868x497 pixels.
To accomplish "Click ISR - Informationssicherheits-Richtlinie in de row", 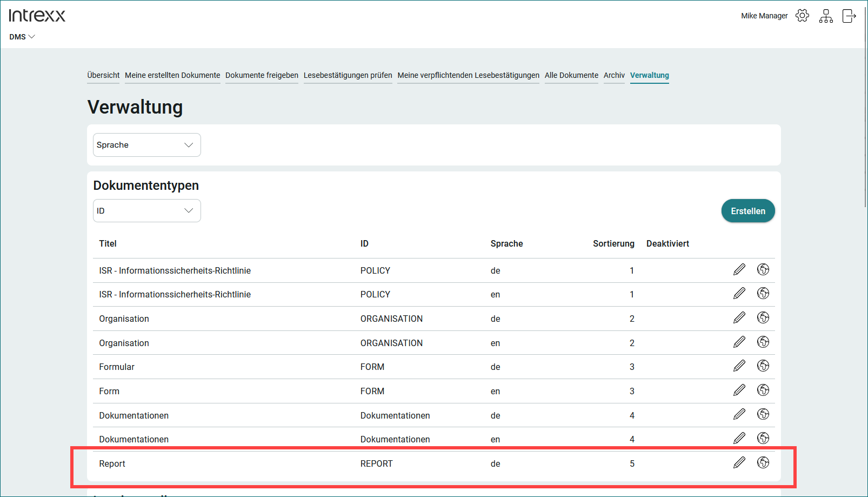I will (175, 270).
